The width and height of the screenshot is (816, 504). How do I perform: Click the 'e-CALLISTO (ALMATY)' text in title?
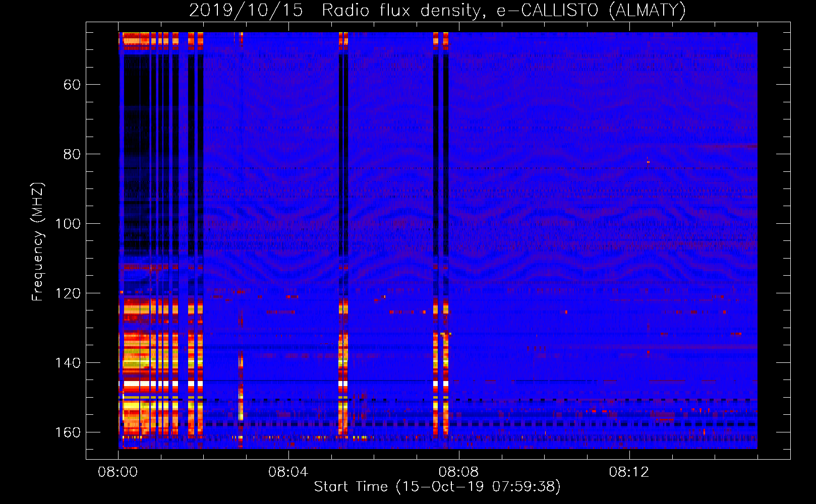[591, 11]
